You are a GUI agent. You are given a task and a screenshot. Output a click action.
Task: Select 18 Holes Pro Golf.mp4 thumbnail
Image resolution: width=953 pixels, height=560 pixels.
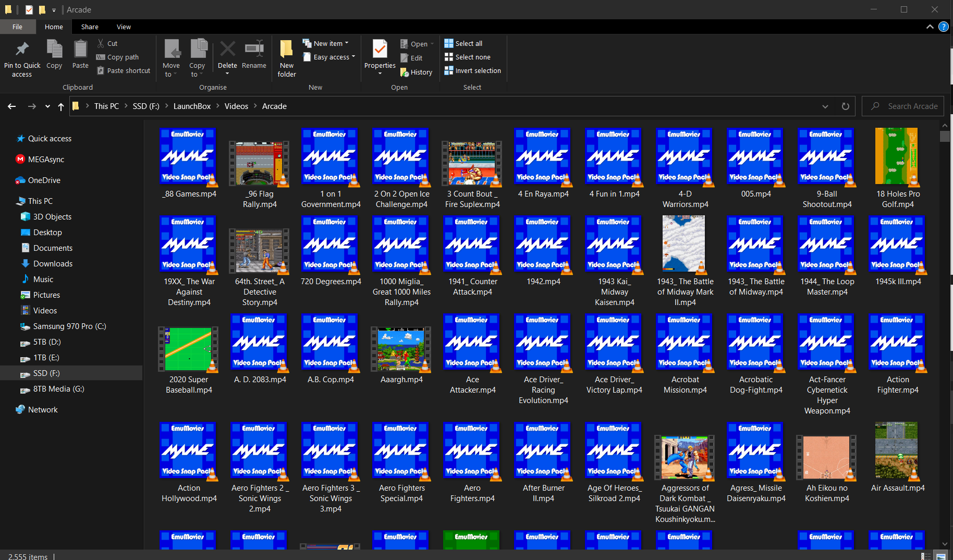click(896, 156)
